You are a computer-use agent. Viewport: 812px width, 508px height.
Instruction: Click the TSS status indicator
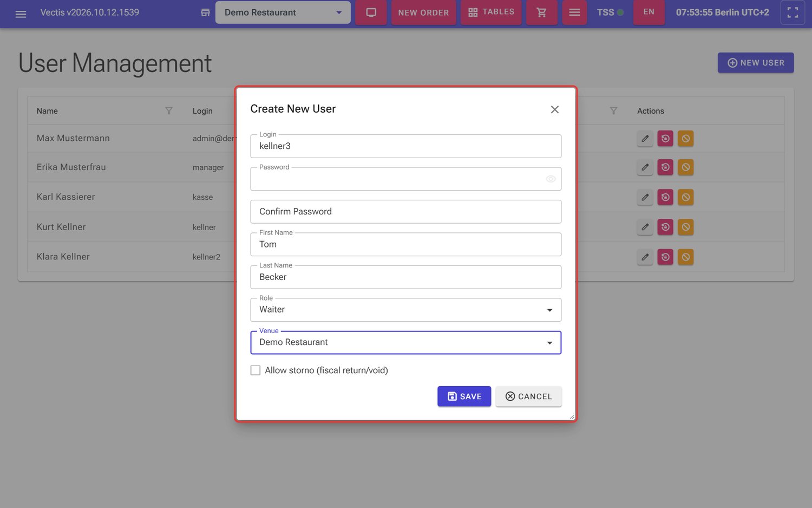pyautogui.click(x=610, y=12)
